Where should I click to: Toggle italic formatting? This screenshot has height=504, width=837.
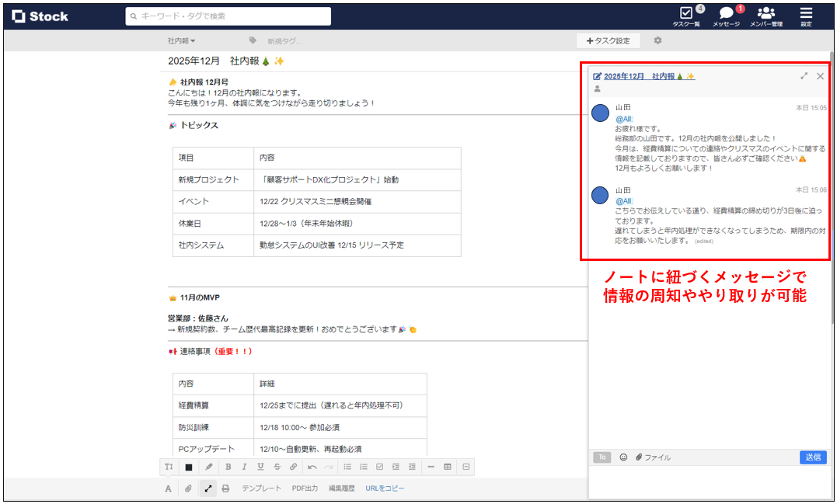[x=244, y=467]
